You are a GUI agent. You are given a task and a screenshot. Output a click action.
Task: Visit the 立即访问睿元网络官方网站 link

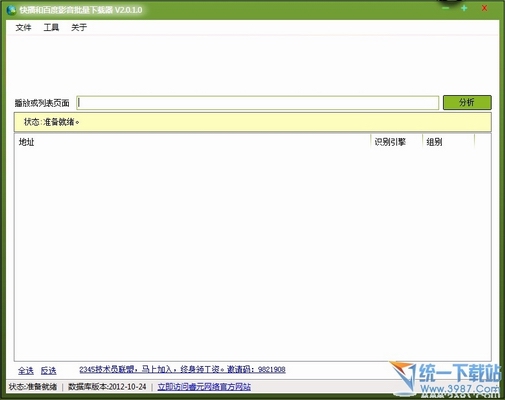204,387
